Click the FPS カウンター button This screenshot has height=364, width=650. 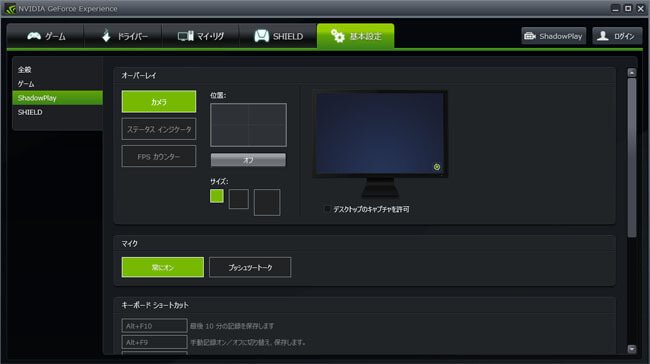coord(159,157)
